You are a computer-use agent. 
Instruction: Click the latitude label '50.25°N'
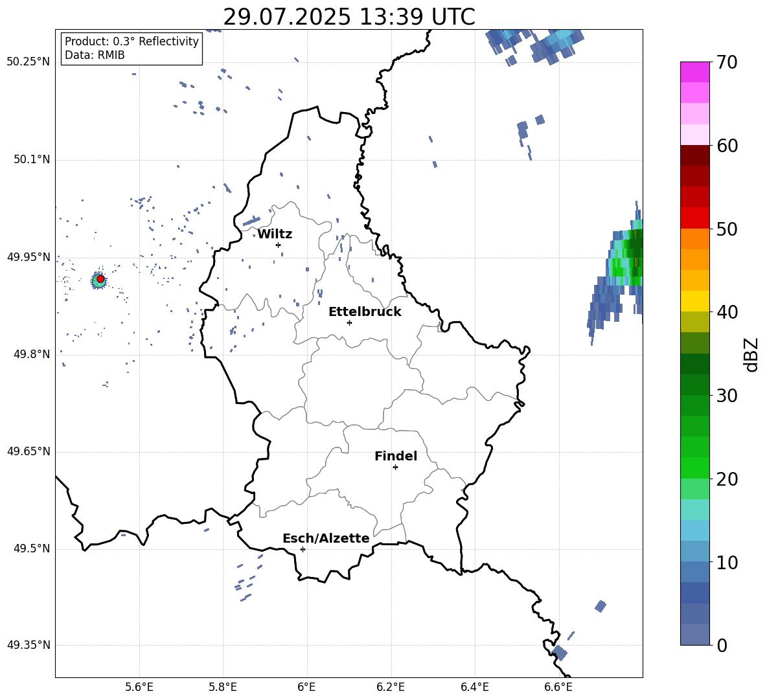29,62
